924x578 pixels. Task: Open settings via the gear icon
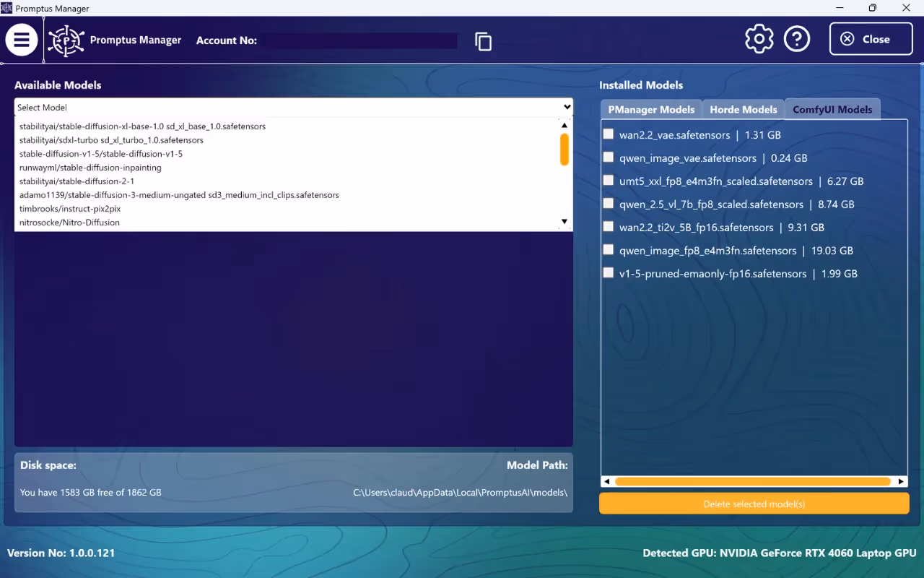click(x=759, y=39)
